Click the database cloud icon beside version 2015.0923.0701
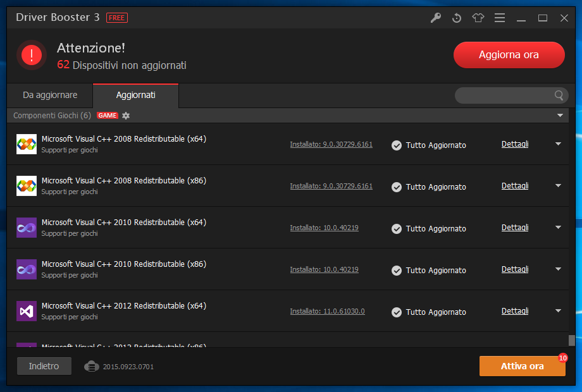582x392 pixels. coord(91,367)
